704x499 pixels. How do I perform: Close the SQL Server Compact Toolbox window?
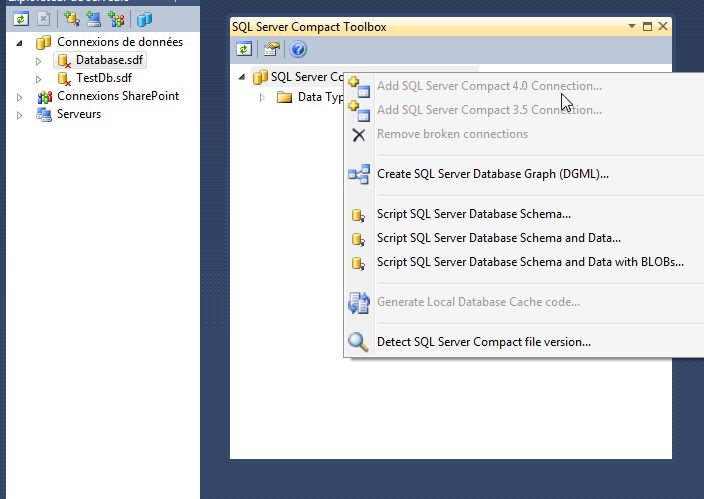click(663, 26)
